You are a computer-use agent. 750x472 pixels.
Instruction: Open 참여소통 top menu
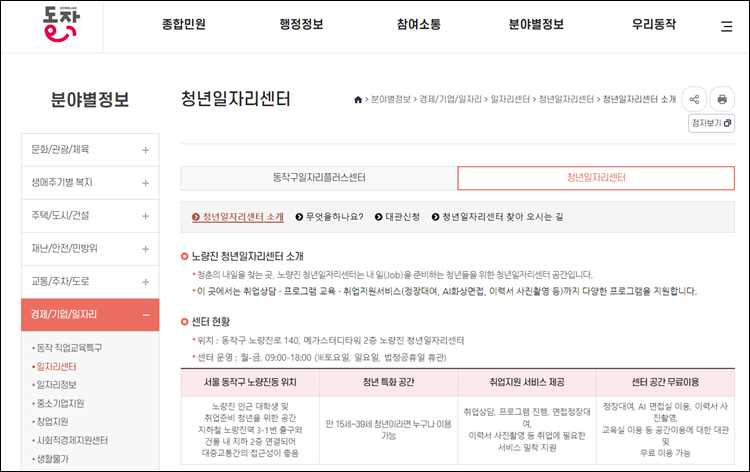tap(419, 24)
